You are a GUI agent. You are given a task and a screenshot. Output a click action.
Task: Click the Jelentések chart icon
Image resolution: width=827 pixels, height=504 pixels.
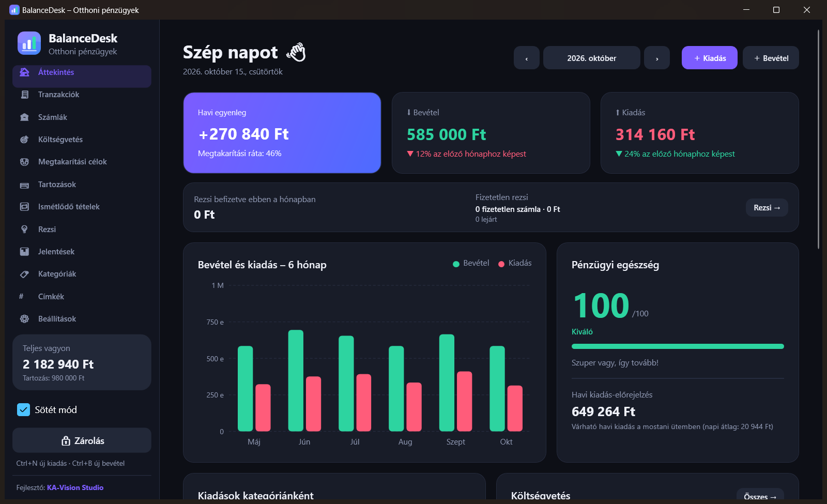tap(24, 252)
